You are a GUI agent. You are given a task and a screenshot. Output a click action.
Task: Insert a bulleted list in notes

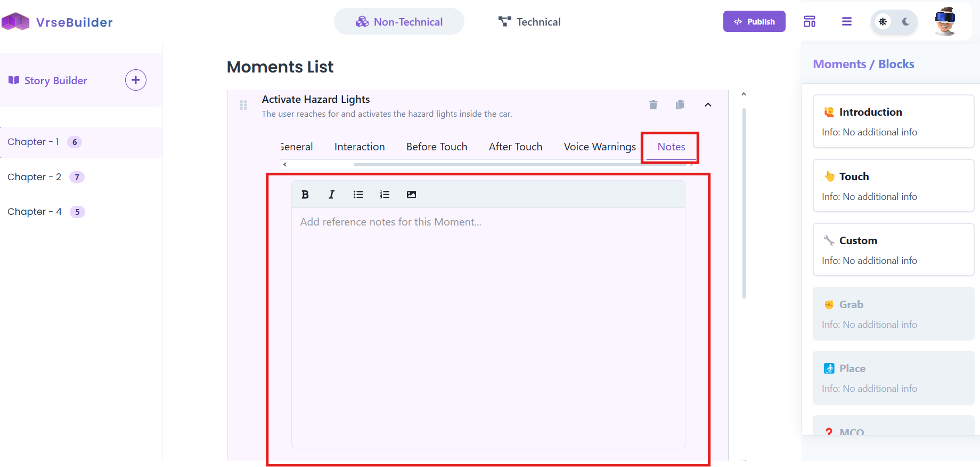358,195
